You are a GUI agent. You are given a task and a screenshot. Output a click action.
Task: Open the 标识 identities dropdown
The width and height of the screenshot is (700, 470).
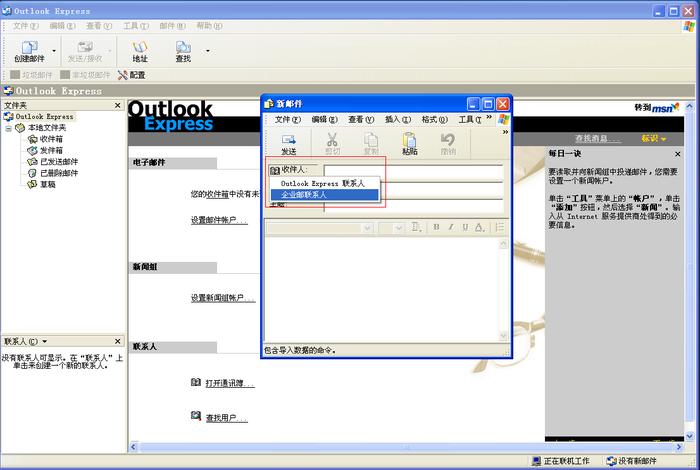(x=654, y=138)
